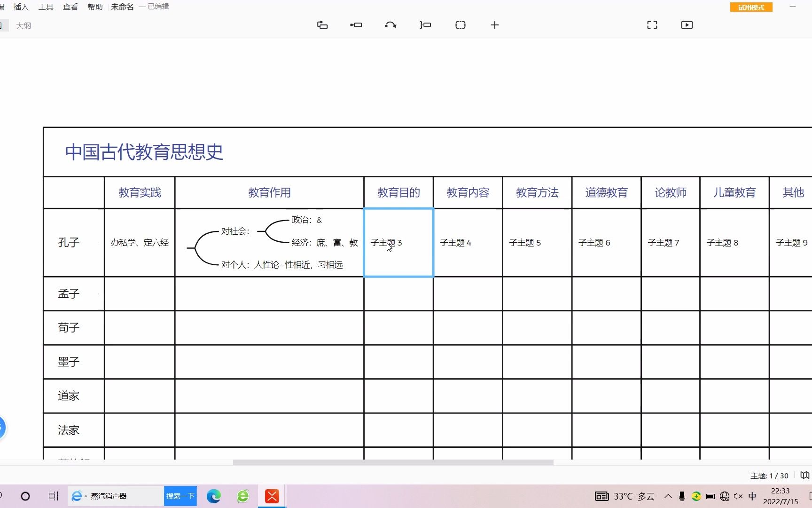Select row header 墨子

click(x=69, y=362)
